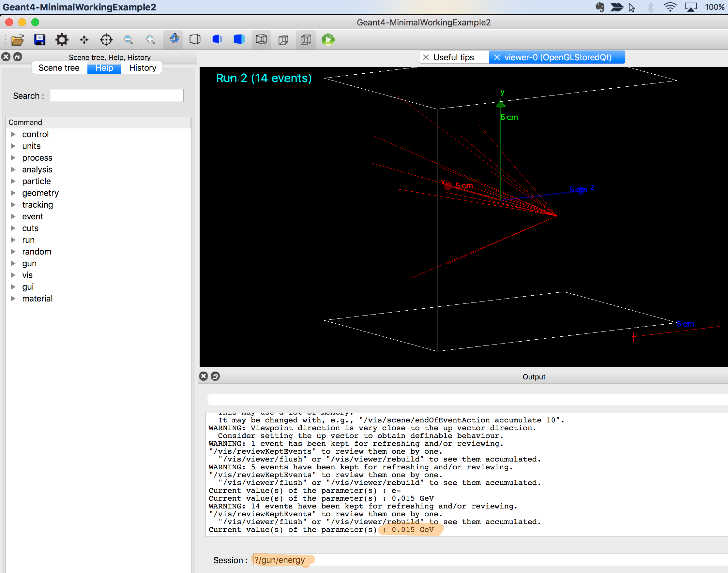Activate the pick crosshair tool
The image size is (728, 573).
[106, 39]
